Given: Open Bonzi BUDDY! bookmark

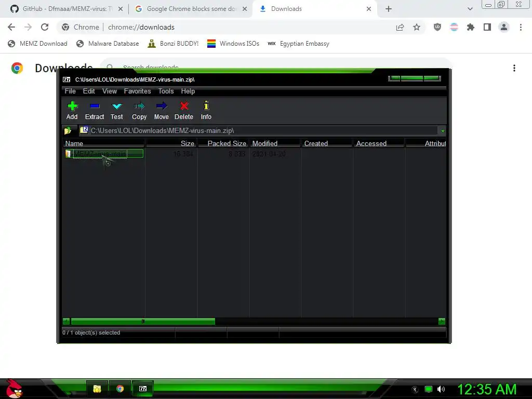Looking at the screenshot, I should point(174,44).
